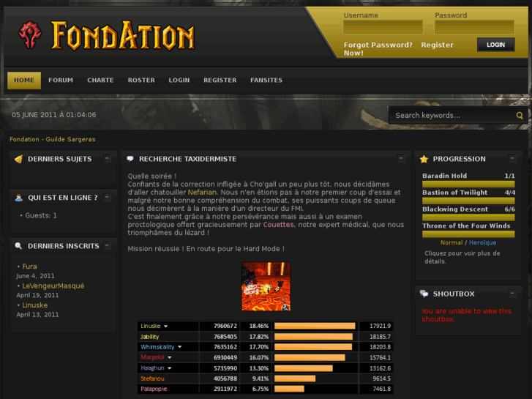
Task: Click Palapopie's name in the damage table
Action: tap(154, 389)
